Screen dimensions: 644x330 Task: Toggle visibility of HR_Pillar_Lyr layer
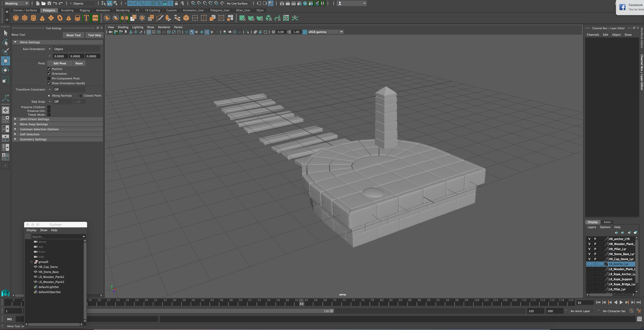click(x=589, y=249)
